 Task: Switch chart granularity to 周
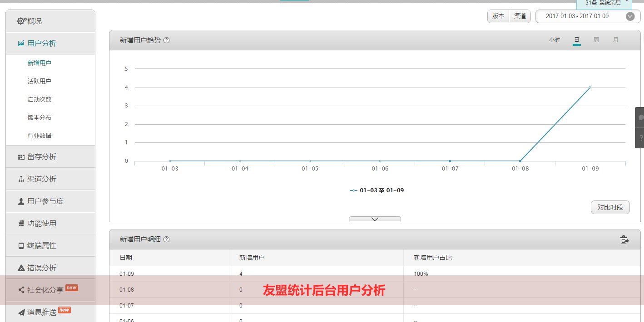(x=596, y=40)
